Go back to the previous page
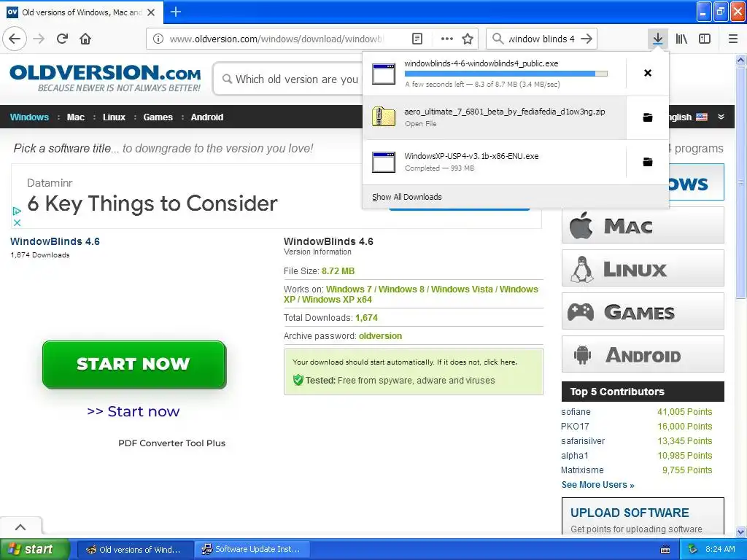 (15, 39)
